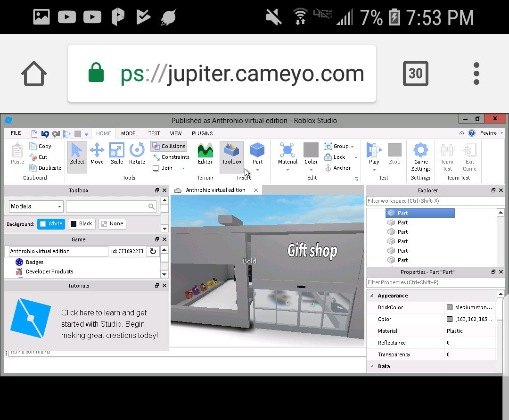Click the Color property RGB swatch
The height and width of the screenshot is (420, 509).
(x=450, y=319)
